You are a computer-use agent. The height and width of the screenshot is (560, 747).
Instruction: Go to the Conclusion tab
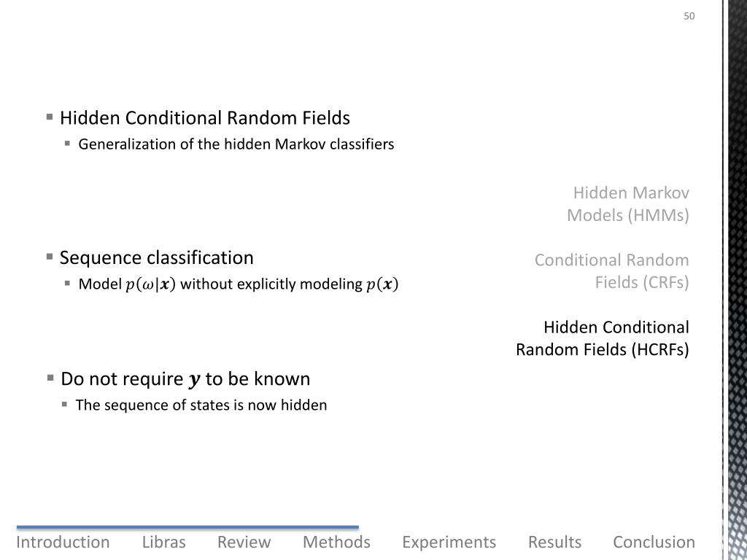654,542
